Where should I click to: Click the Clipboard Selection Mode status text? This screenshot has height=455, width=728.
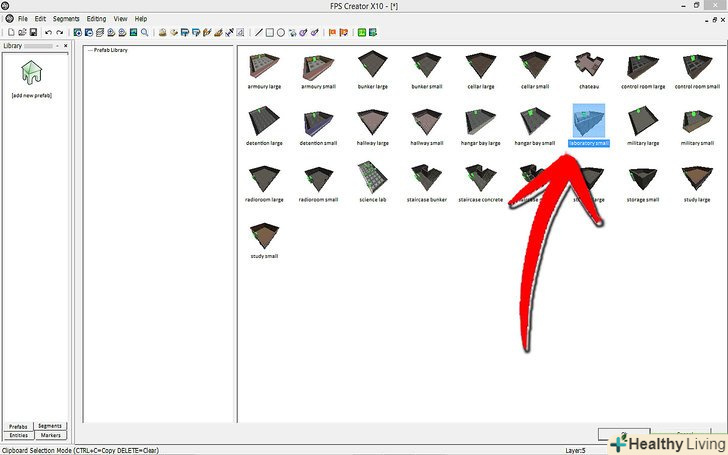(x=80, y=450)
